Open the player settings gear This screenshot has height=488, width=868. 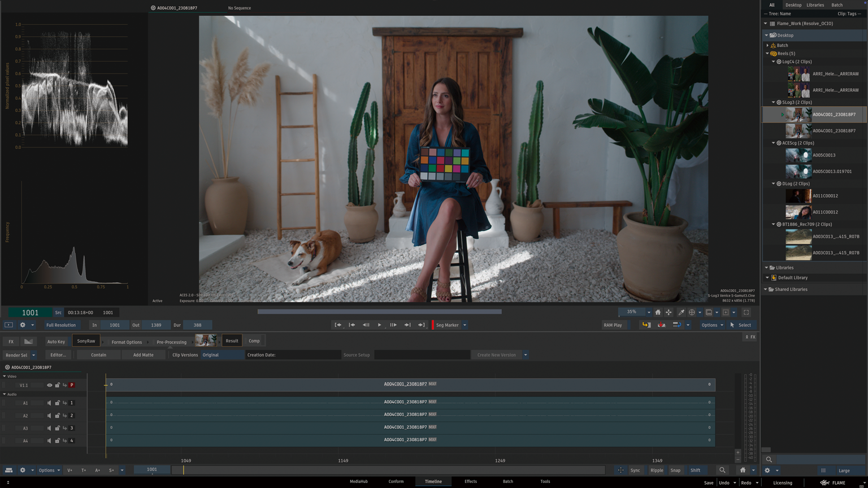coord(23,325)
